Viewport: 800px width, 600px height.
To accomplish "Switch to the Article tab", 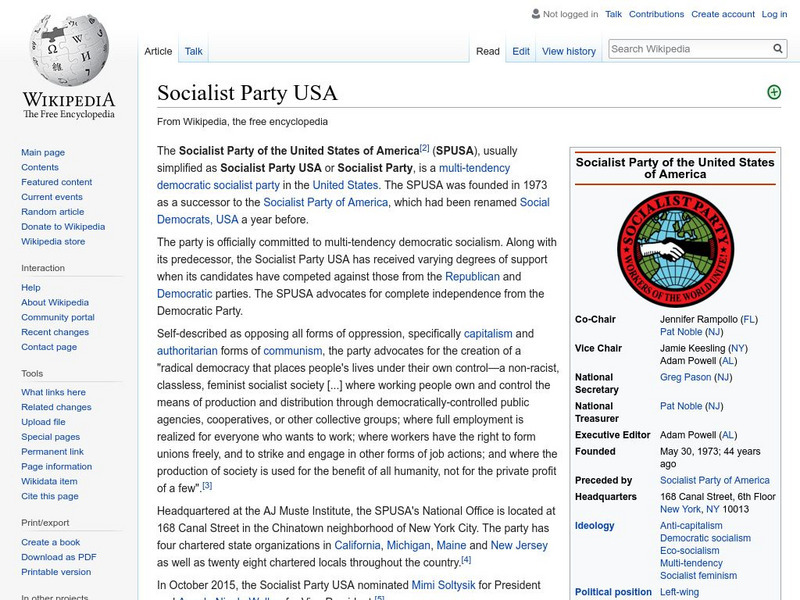I will [x=160, y=51].
